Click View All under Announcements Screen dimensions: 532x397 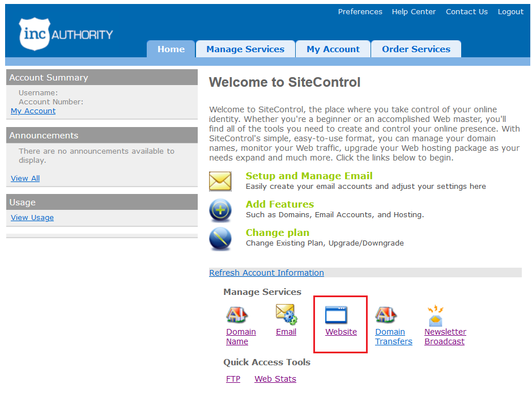click(25, 178)
